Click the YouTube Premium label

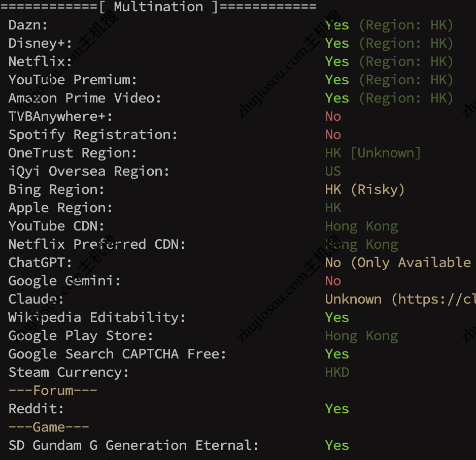[73, 80]
